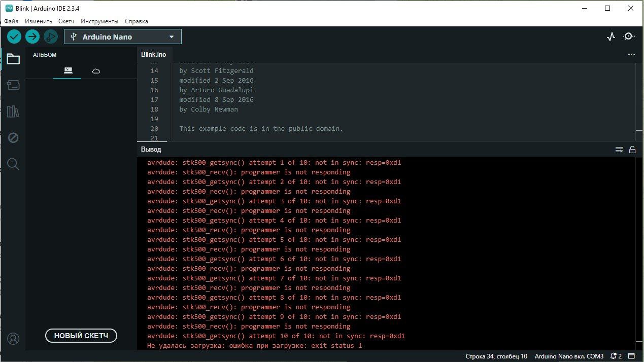Screen dimensions: 644x362
Task: Click code line 'modified 8 Sep 2016'
Action: [216, 99]
